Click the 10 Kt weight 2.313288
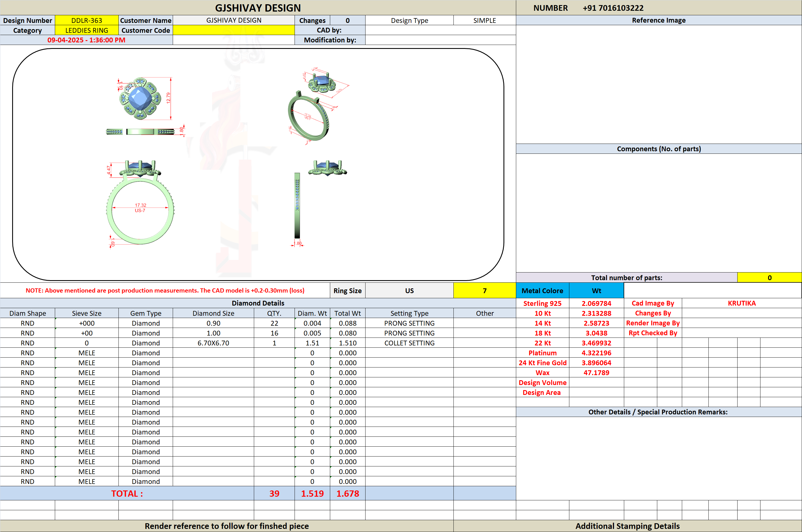802x532 pixels. pos(596,313)
